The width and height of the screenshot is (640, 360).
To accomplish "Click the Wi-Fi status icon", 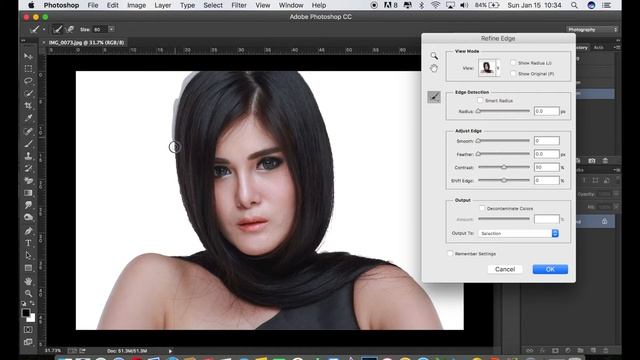I will tap(435, 5).
